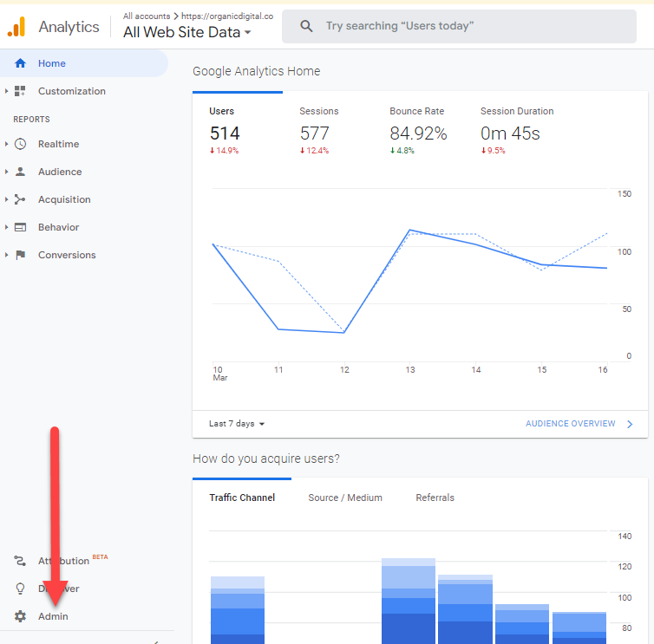
Task: Switch to the Referrals tab
Action: click(x=435, y=498)
